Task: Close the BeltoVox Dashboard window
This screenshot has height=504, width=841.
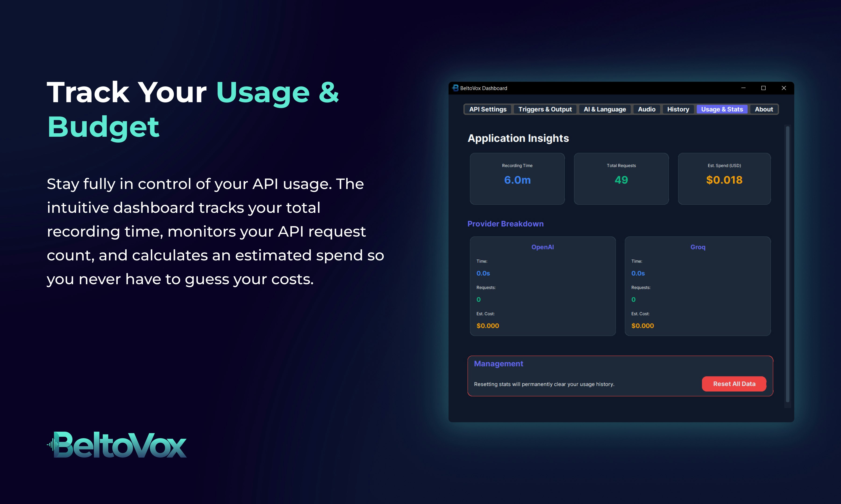Action: tap(784, 88)
